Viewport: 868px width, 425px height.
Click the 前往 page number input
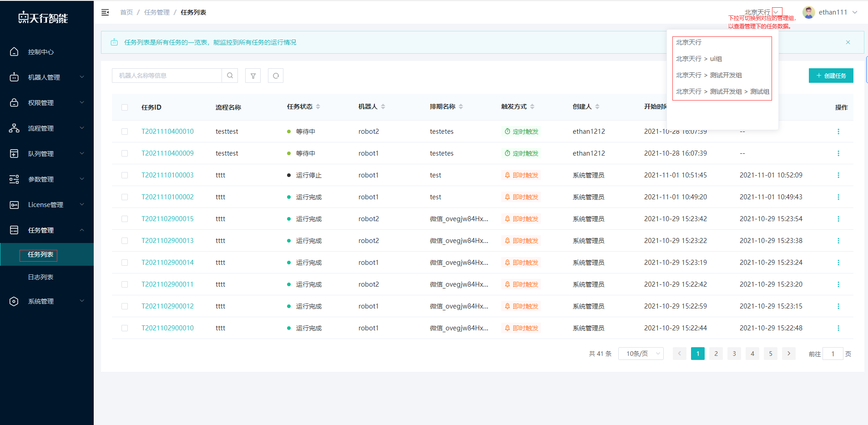pos(833,354)
